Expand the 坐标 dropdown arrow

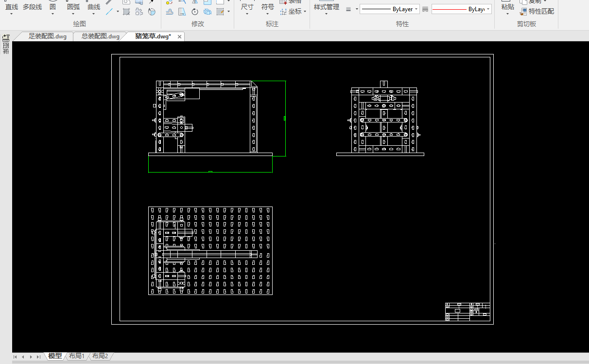pyautogui.click(x=305, y=11)
